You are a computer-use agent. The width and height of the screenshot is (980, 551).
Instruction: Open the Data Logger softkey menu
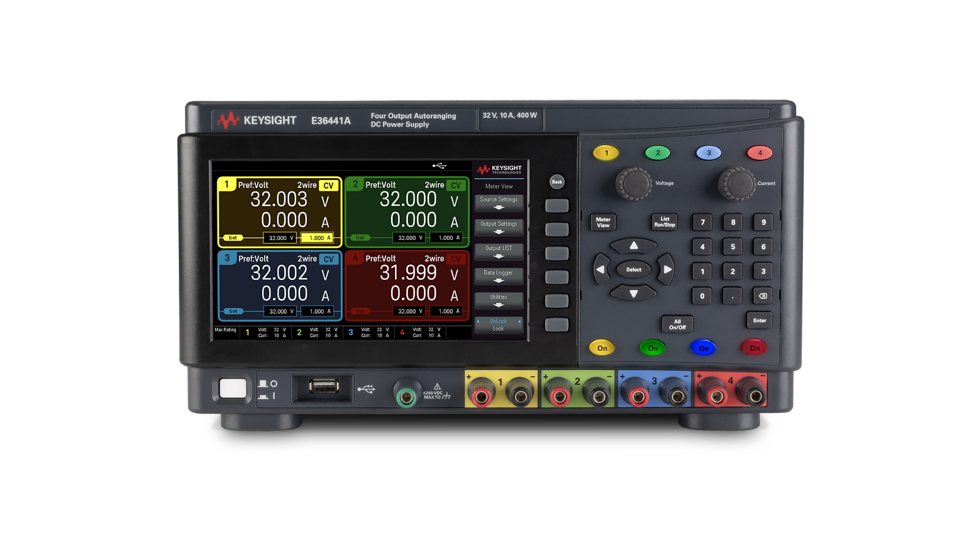click(x=499, y=275)
